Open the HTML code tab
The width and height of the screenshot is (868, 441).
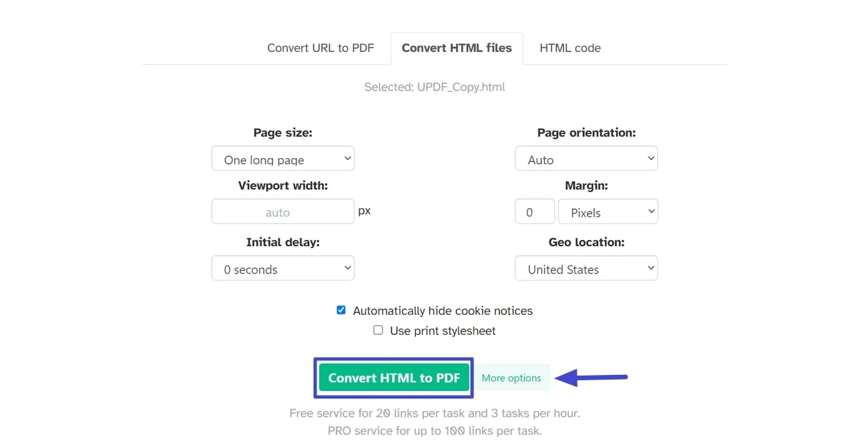570,47
